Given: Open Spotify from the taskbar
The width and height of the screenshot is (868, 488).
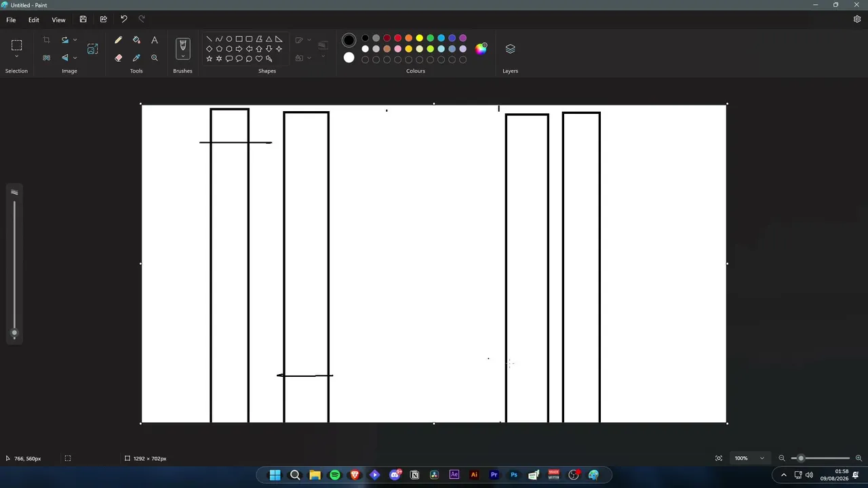Looking at the screenshot, I should 334,475.
